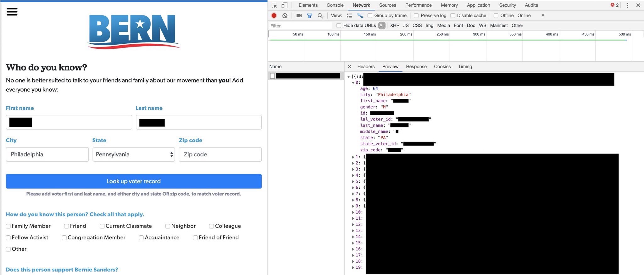Tick the Family Member checkbox
This screenshot has width=644, height=275.
click(8, 226)
